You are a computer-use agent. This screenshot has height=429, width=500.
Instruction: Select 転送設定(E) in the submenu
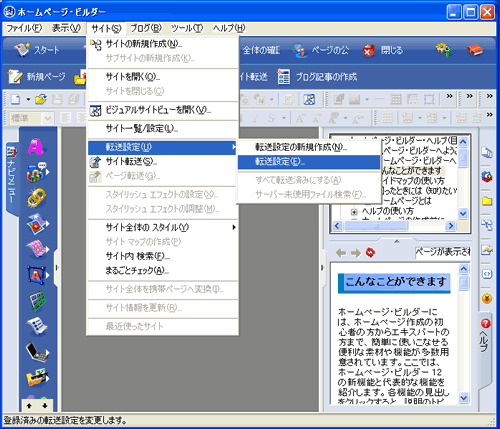(309, 162)
